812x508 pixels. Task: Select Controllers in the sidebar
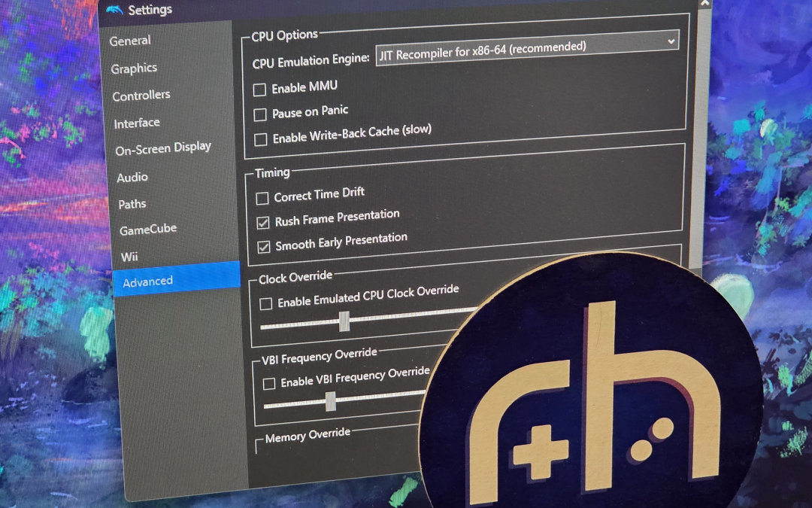[141, 96]
